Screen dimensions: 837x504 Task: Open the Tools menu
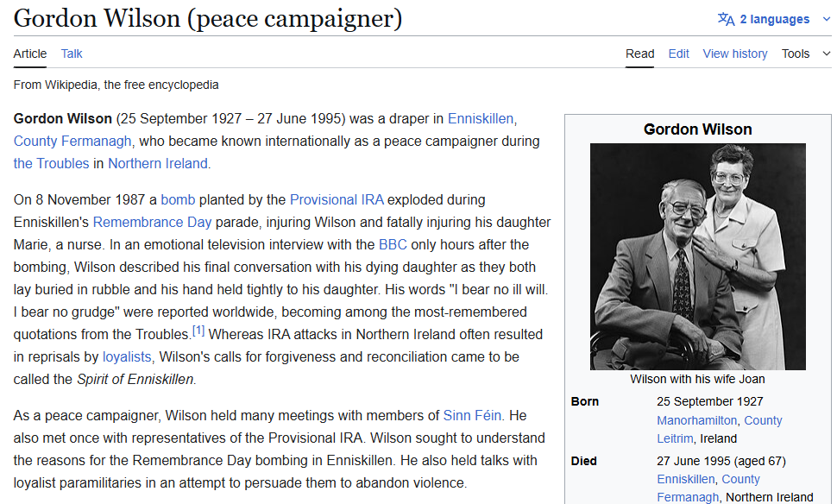(796, 54)
